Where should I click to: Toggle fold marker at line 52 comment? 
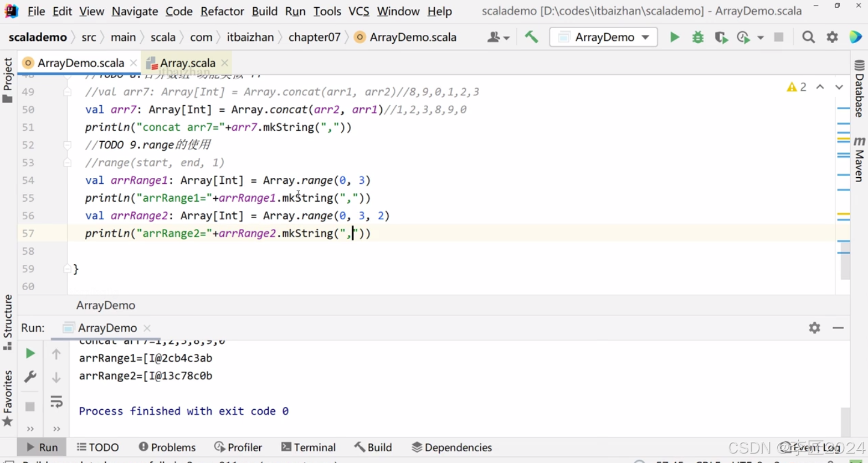pos(67,145)
